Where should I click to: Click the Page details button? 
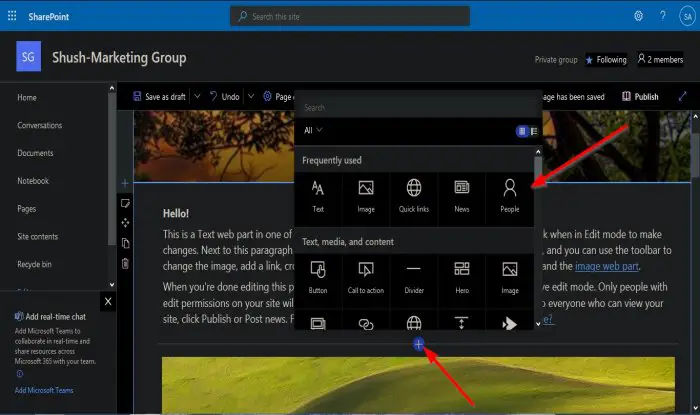coord(278,96)
